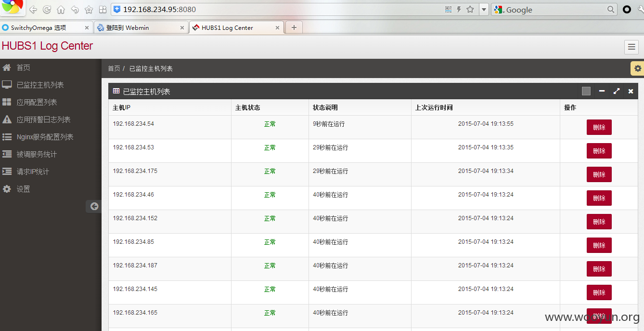Screen dimensions: 644x331
Task: Delete host 192.168.234.175
Action: point(599,174)
